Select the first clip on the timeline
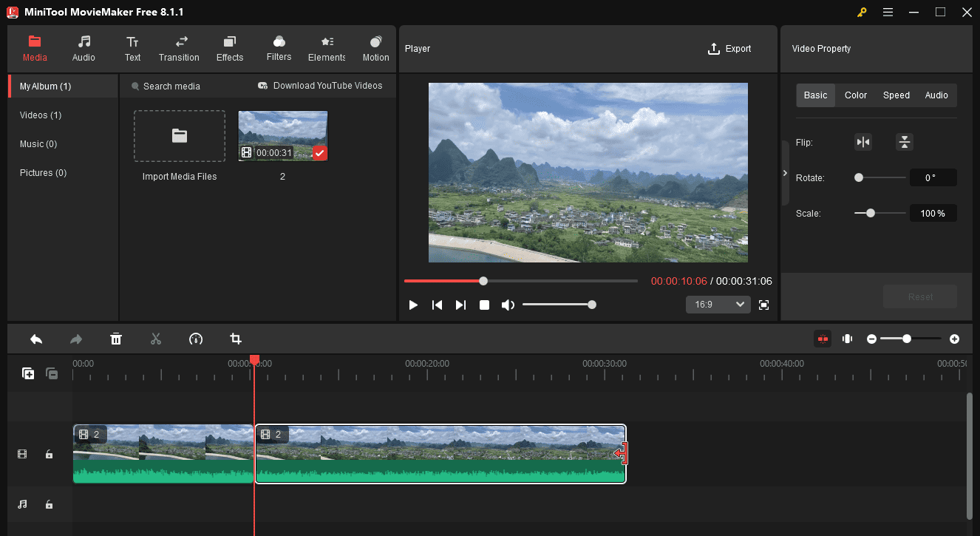Viewport: 980px width, 536px height. click(163, 454)
